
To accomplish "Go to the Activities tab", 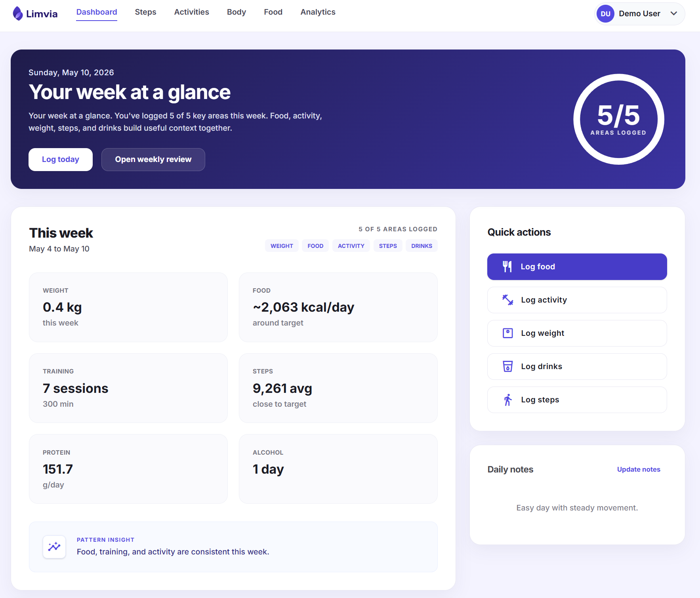I will (x=192, y=12).
